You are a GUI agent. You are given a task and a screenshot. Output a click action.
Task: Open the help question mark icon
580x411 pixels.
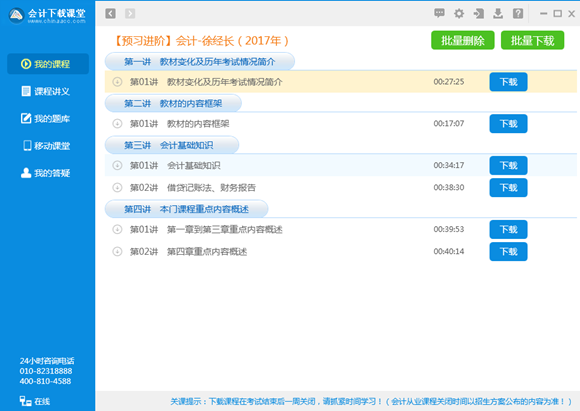click(518, 14)
